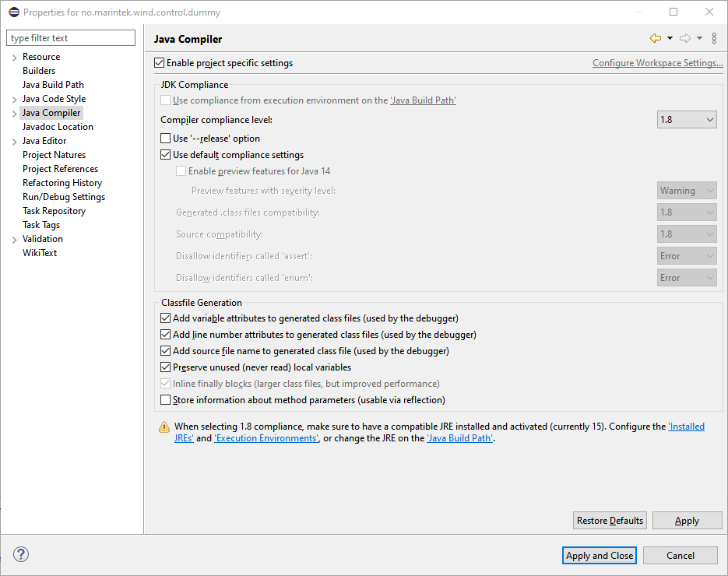This screenshot has width=728, height=576.
Task: Click the Restore Defaults button
Action: (x=609, y=520)
